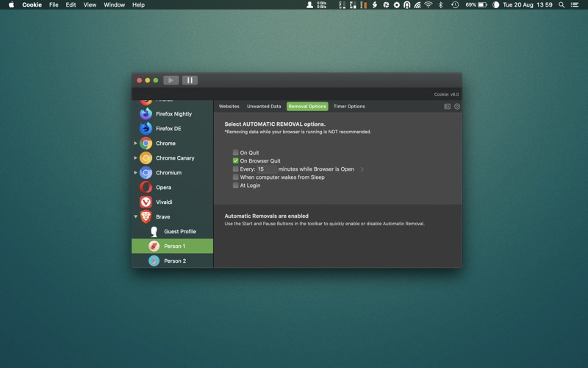Select the Firefox Nightly browser icon
This screenshot has width=588, height=368.
click(x=146, y=114)
